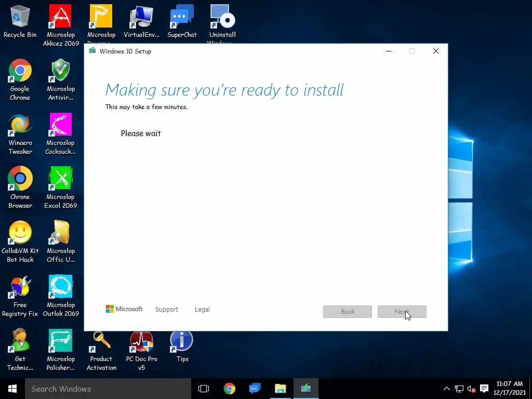Open the VirtualEnv desktop shortcut
The image size is (532, 399).
[x=141, y=21]
